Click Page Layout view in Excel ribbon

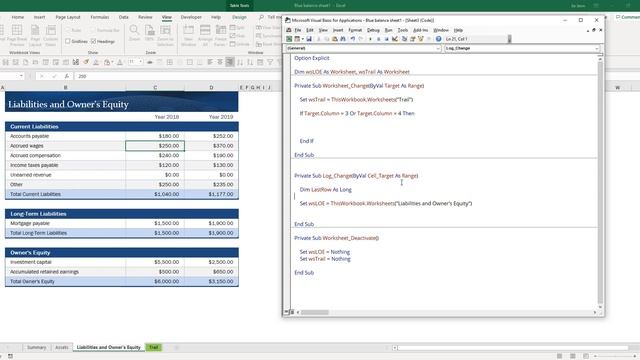coord(36,36)
